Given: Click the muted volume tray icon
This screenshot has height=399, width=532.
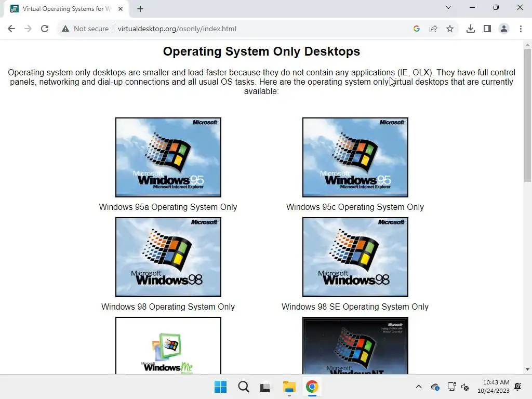Looking at the screenshot, I should (465, 387).
